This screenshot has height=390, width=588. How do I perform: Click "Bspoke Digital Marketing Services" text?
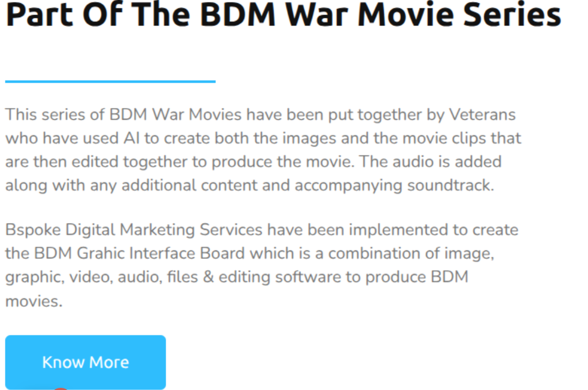(134, 230)
